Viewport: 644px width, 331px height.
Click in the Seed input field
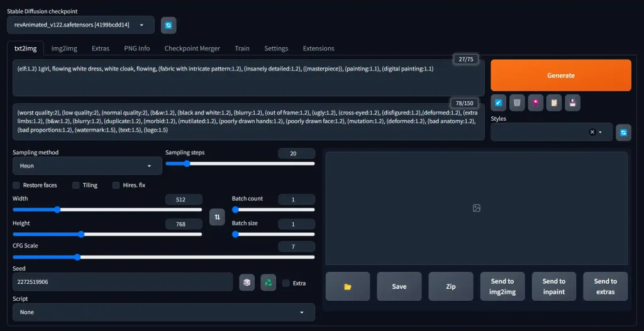tap(123, 282)
